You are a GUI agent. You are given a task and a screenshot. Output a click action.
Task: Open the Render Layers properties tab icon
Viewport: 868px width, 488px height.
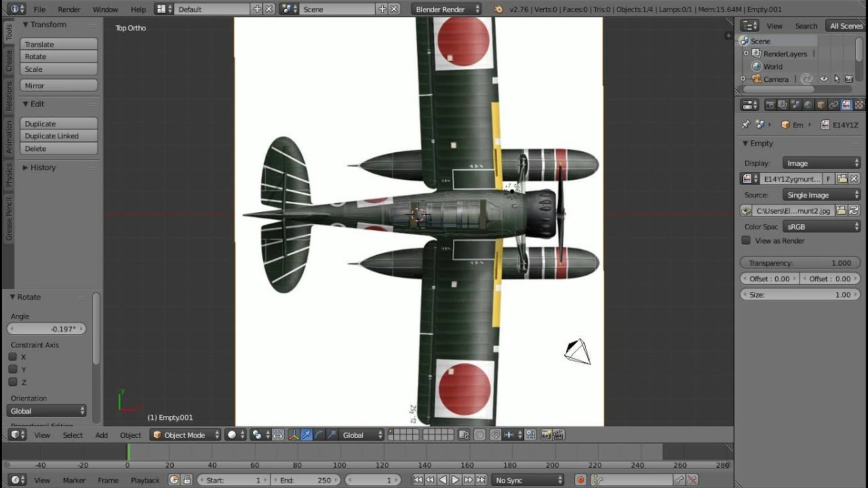tap(783, 105)
